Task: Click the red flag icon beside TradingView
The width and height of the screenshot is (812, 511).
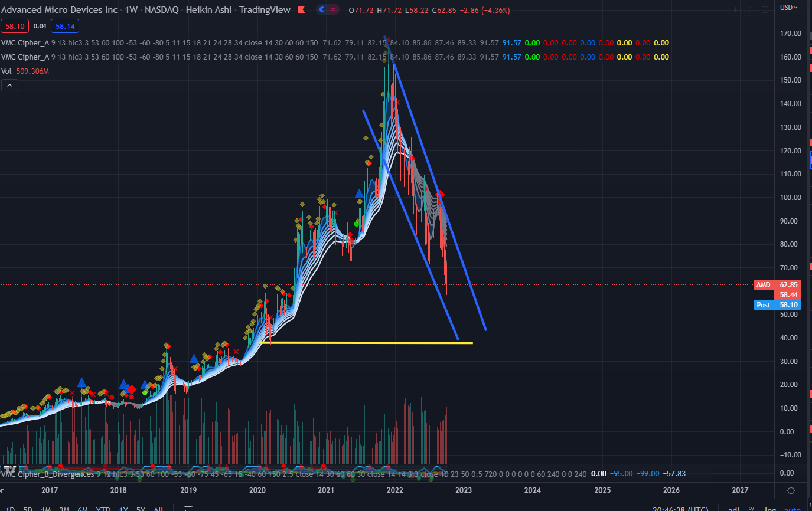Action: [301, 9]
